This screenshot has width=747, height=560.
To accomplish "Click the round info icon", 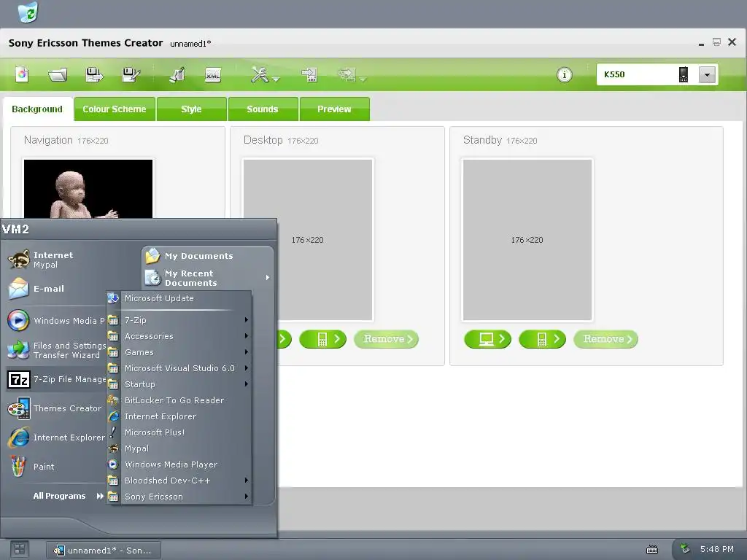I will (x=565, y=75).
